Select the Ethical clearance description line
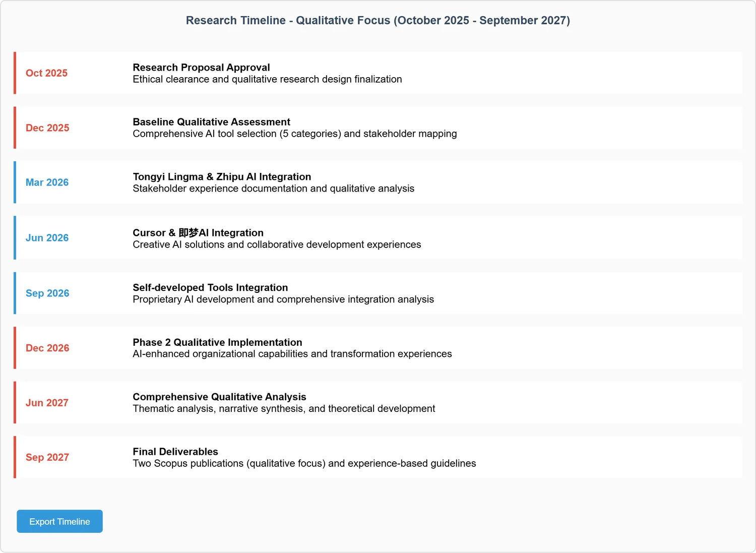The image size is (756, 553). point(267,79)
